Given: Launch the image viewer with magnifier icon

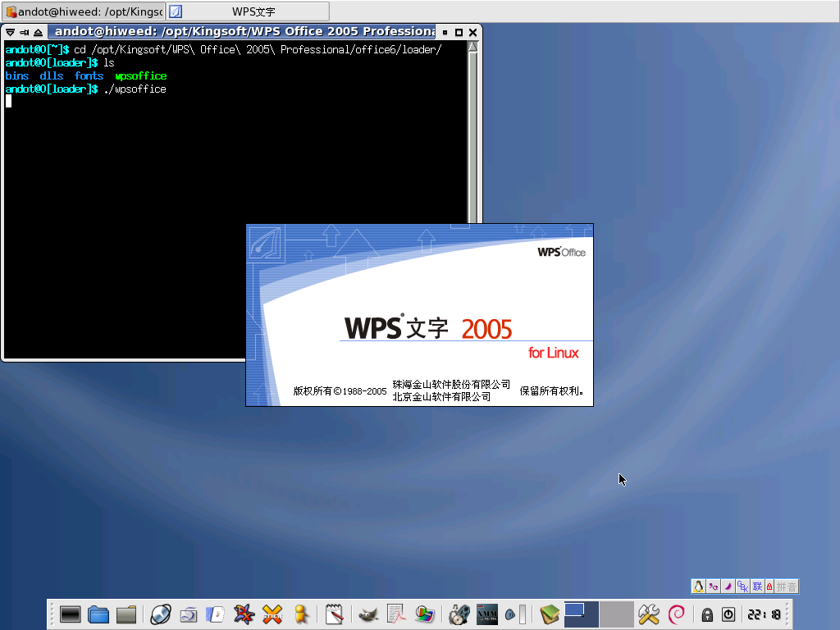Looking at the screenshot, I should point(424,614).
